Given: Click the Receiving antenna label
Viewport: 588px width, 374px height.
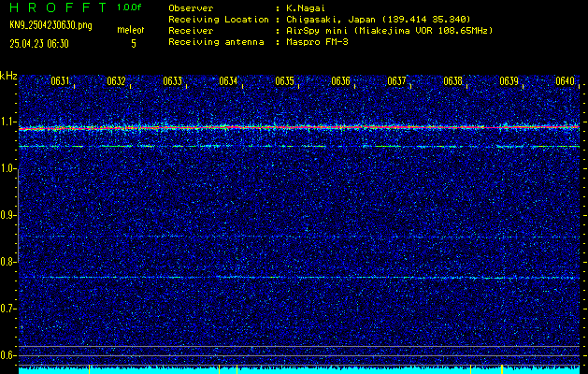Looking at the screenshot, I should 216,42.
